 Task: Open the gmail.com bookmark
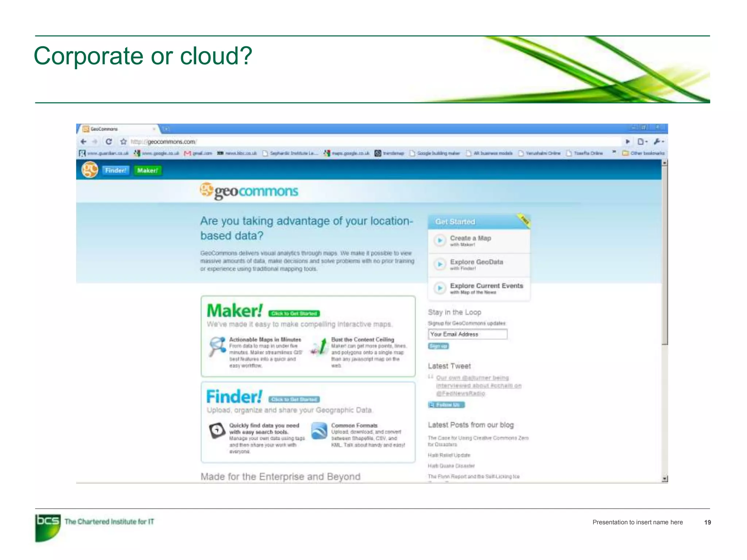coord(198,153)
